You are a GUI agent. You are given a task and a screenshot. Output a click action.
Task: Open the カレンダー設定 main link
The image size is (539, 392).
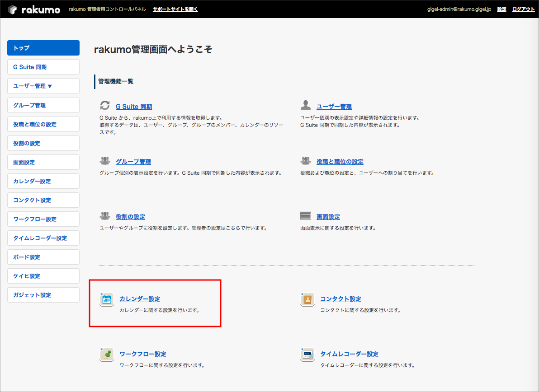[140, 299]
